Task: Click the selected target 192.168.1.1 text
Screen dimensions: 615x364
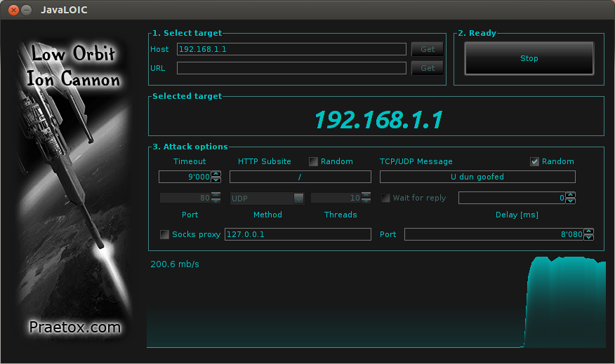Action: click(x=378, y=120)
